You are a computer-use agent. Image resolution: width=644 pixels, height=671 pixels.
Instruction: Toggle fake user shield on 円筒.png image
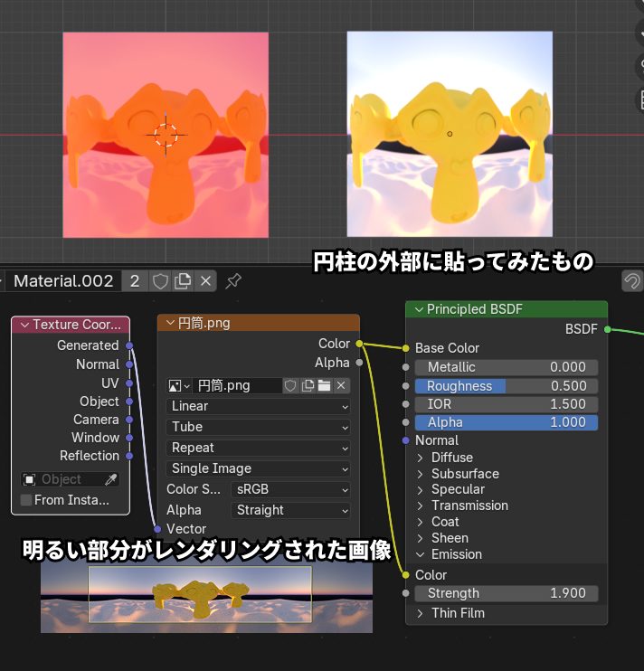pyautogui.click(x=290, y=385)
